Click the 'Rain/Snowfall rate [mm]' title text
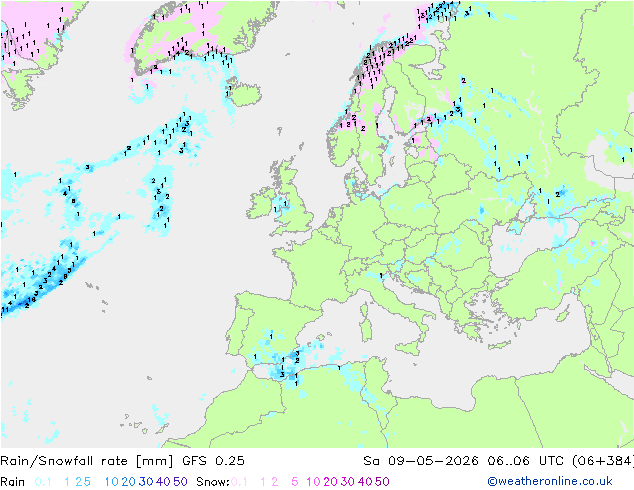This screenshot has width=634, height=490. 87,461
